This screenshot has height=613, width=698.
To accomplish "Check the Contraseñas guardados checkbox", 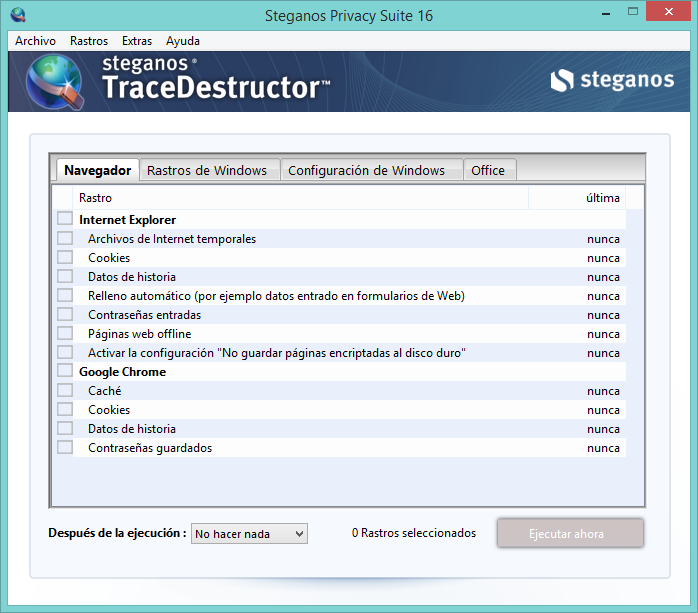I will point(65,447).
